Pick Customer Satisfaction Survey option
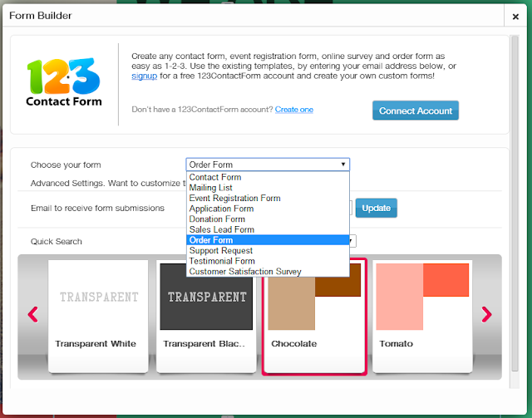The height and width of the screenshot is (418, 532). pos(268,272)
